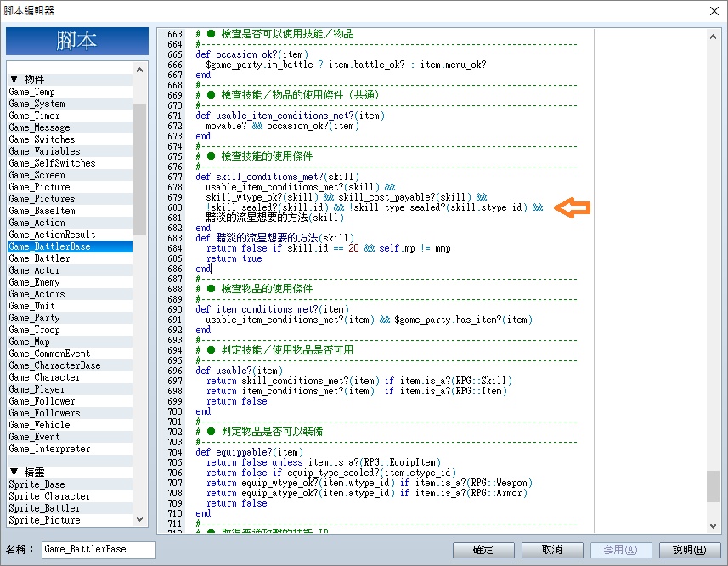Select the code editor scrollbar thumb

pyautogui.click(x=714, y=486)
